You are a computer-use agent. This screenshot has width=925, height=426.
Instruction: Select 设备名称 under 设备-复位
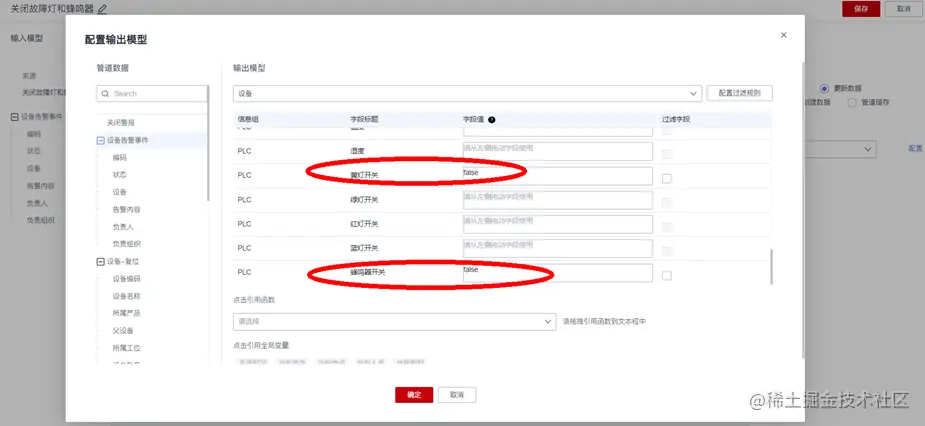126,296
